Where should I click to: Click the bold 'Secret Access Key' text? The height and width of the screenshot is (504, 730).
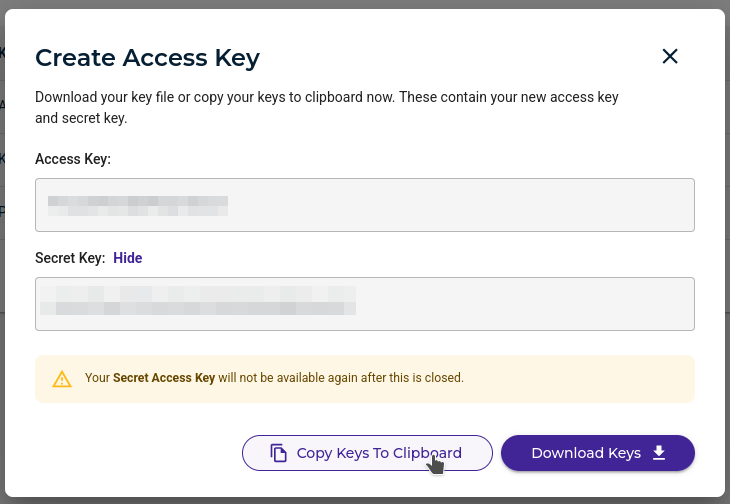click(x=164, y=379)
